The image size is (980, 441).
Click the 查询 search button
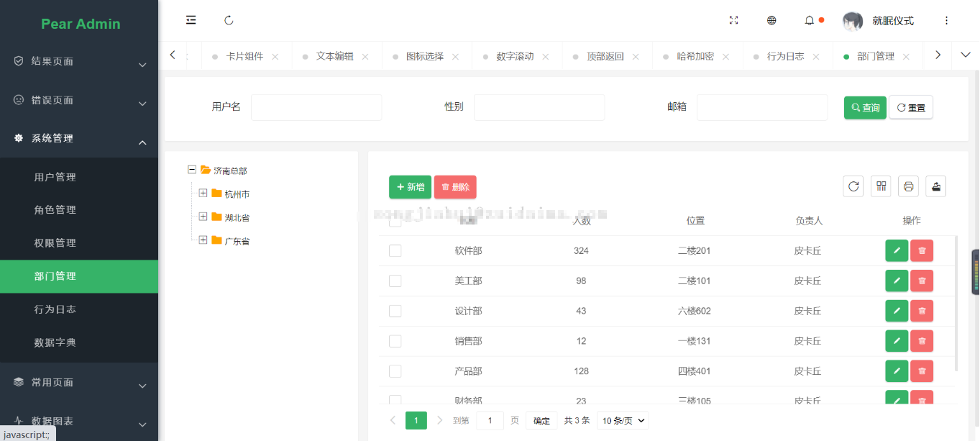click(x=864, y=106)
